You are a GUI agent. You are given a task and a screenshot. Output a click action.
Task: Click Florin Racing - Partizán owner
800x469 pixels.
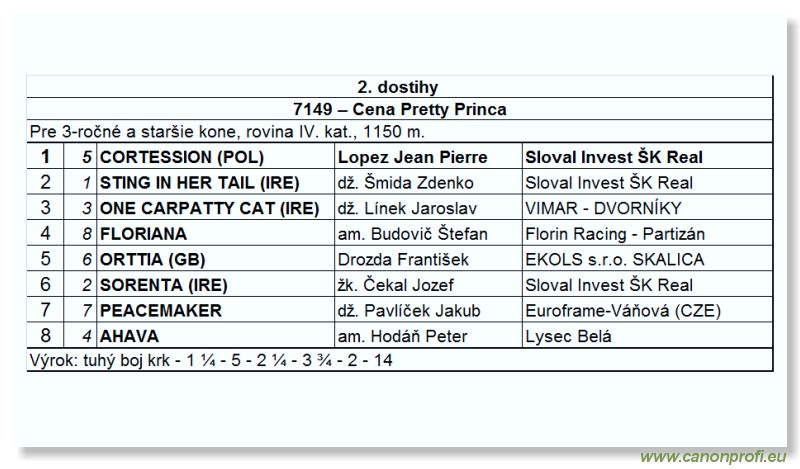(615, 234)
